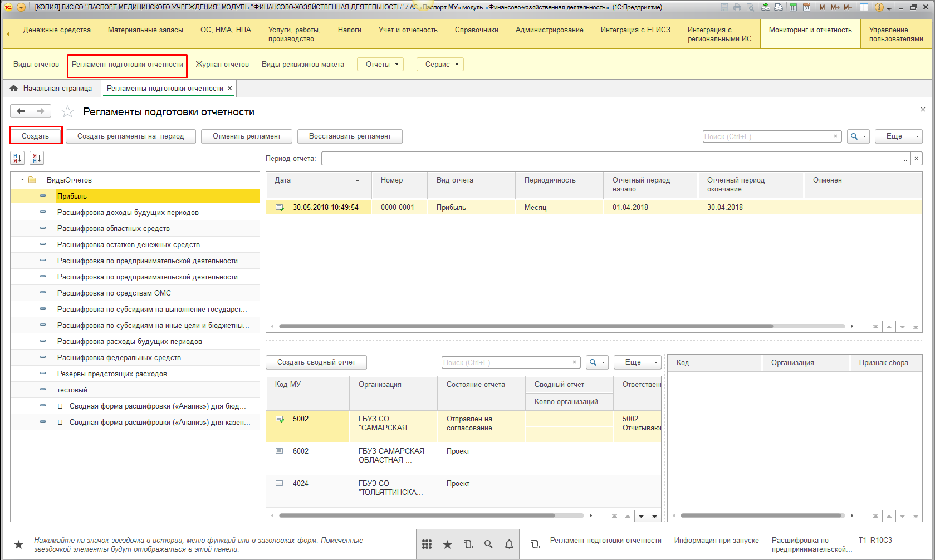Open the Отчеты dropdown menu
The width and height of the screenshot is (935, 560).
(381, 65)
